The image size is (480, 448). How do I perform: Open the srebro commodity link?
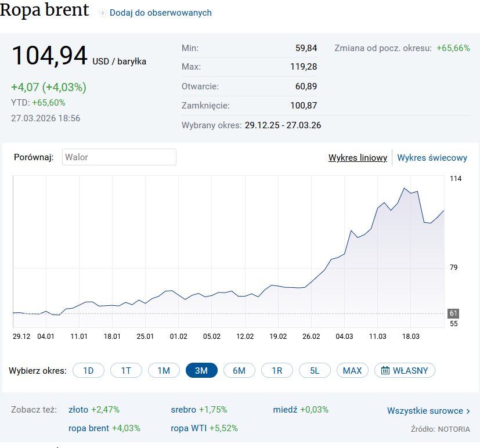[183, 410]
